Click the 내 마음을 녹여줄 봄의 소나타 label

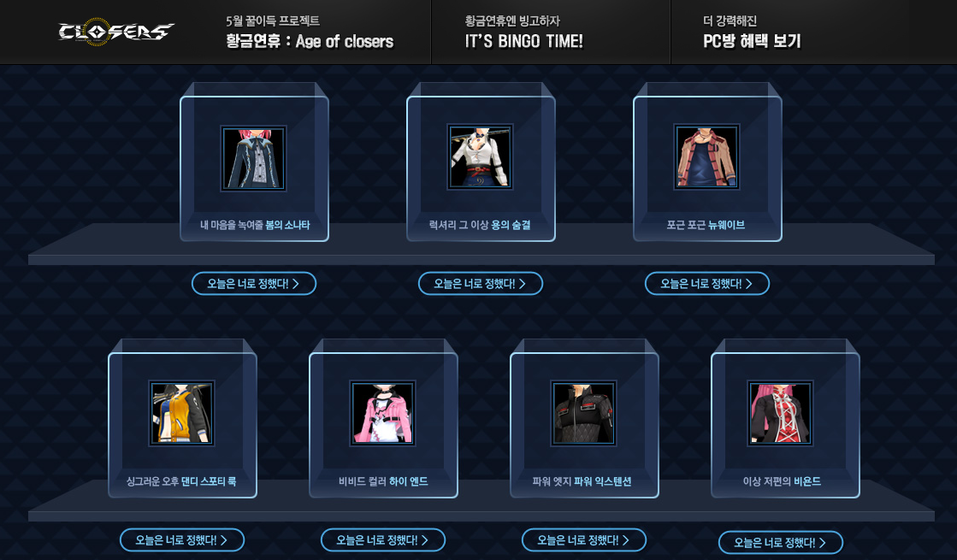tap(255, 225)
